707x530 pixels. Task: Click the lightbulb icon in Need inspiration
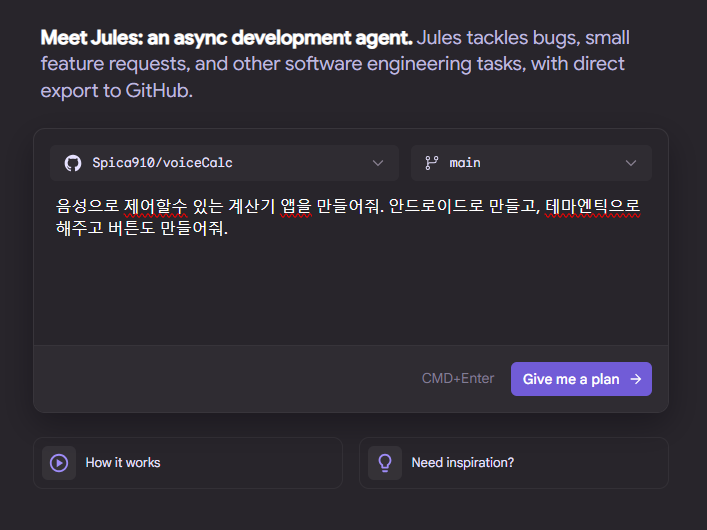(385, 463)
